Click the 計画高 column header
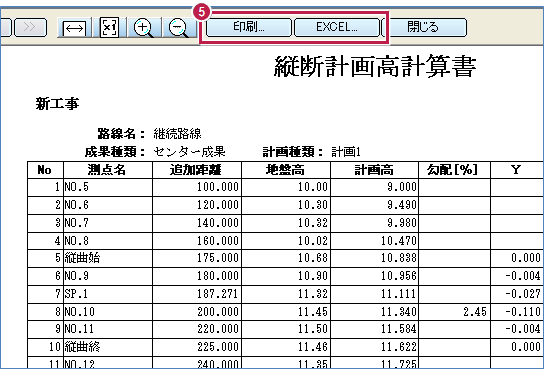This screenshot has height=369, width=544. [374, 170]
